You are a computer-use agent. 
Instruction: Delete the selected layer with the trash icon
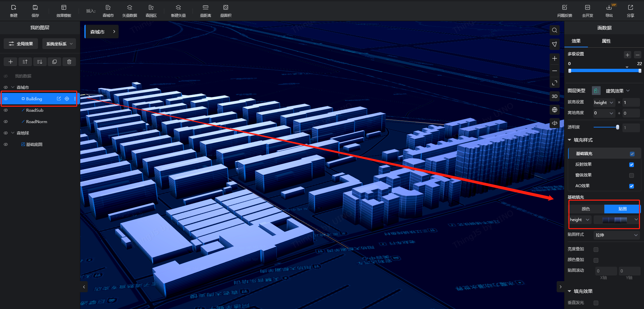[x=69, y=62]
